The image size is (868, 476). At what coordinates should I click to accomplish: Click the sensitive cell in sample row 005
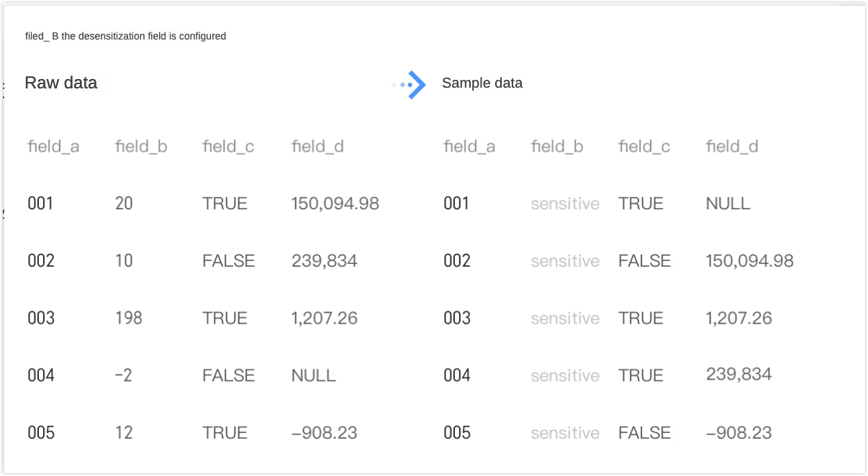coord(565,433)
